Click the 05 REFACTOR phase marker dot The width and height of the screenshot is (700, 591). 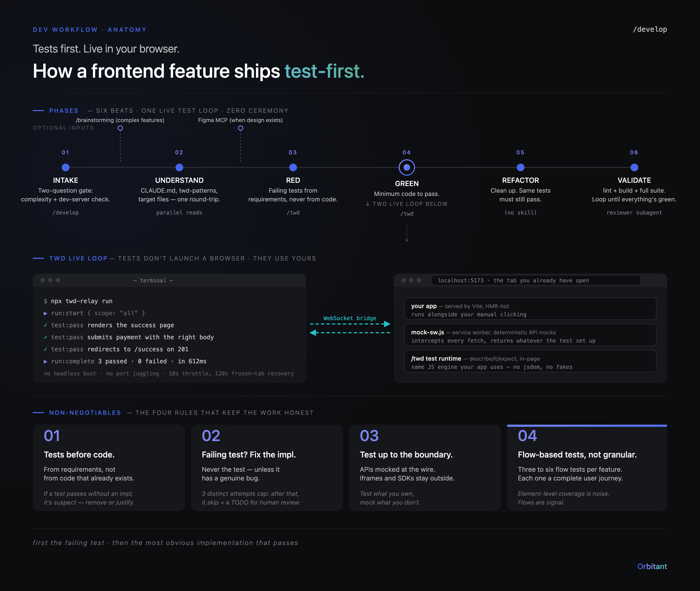521,167
